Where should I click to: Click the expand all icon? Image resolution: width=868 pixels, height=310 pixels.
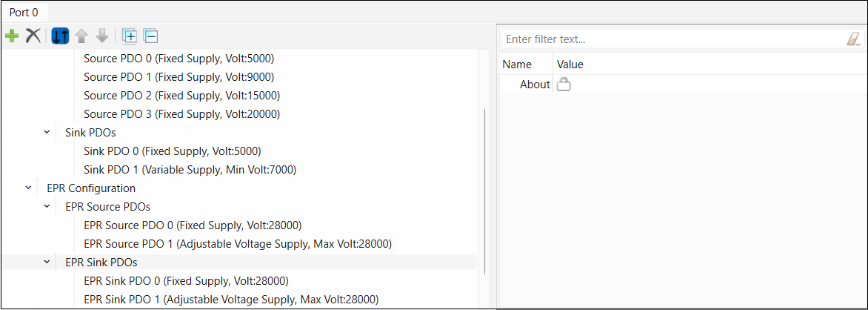click(130, 36)
